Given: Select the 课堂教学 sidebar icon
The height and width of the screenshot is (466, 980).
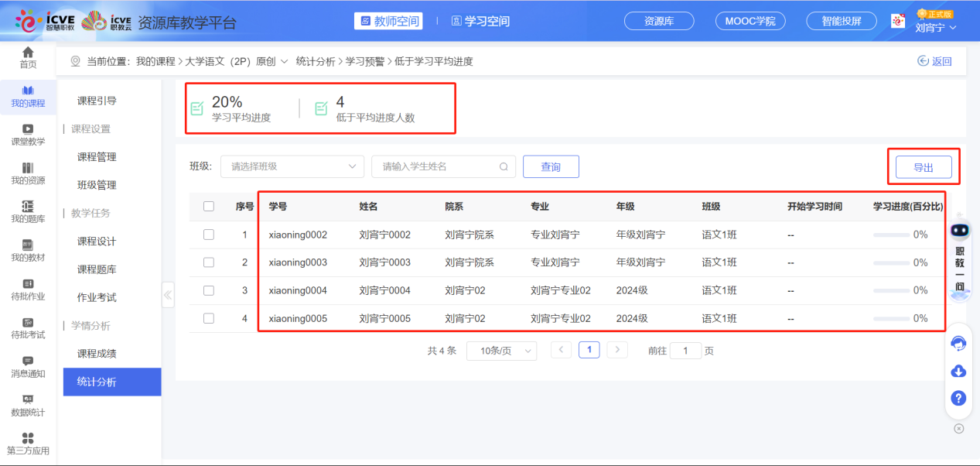Looking at the screenshot, I should 28,136.
